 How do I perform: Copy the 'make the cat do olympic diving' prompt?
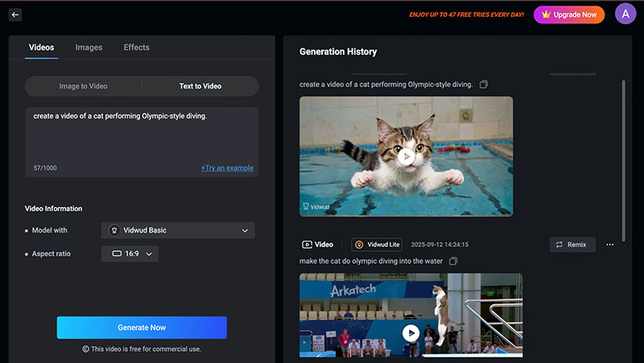point(453,261)
